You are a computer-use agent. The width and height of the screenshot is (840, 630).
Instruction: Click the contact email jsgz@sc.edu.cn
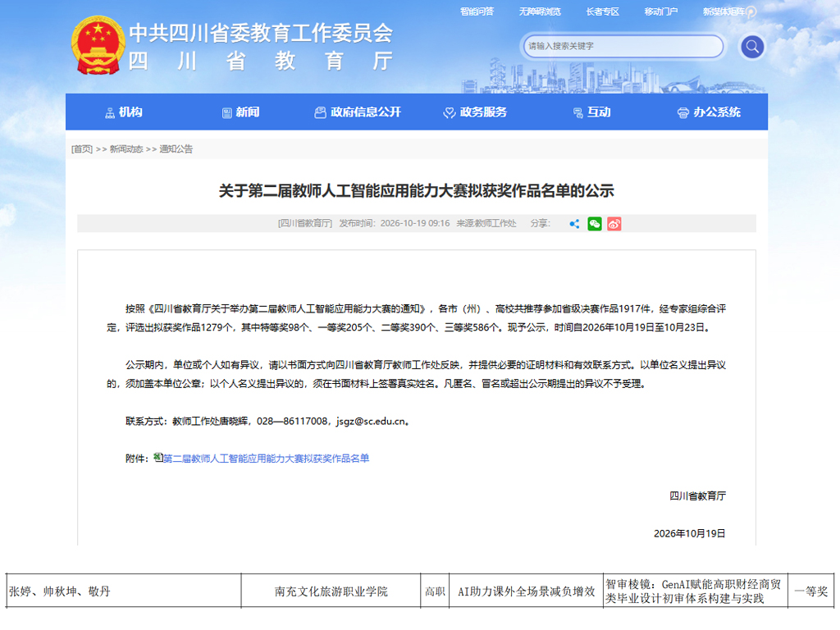pos(372,422)
